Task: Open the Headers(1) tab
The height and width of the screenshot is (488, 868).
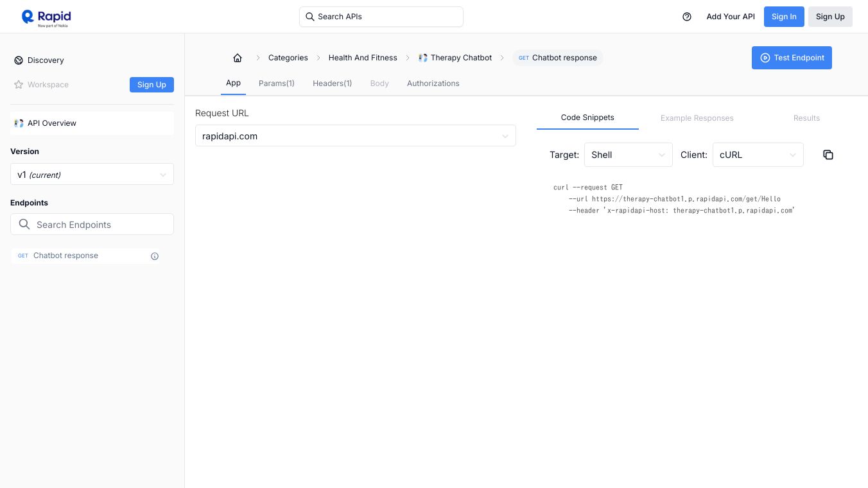Action: point(333,83)
